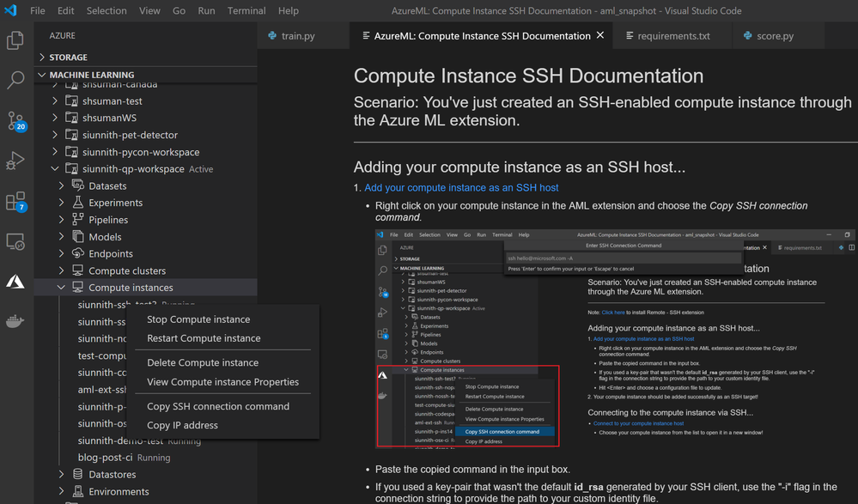Click 'Add your compute instance as an SSH host' link
The height and width of the screenshot is (504, 858).
(x=461, y=187)
